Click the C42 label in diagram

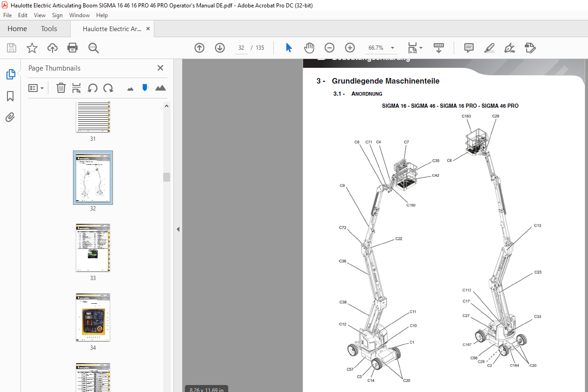pos(436,176)
